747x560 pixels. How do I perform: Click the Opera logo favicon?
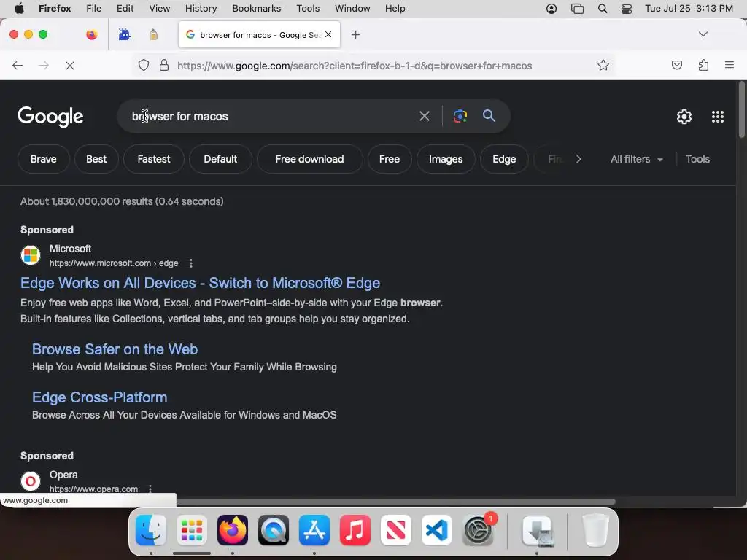pyautogui.click(x=31, y=481)
